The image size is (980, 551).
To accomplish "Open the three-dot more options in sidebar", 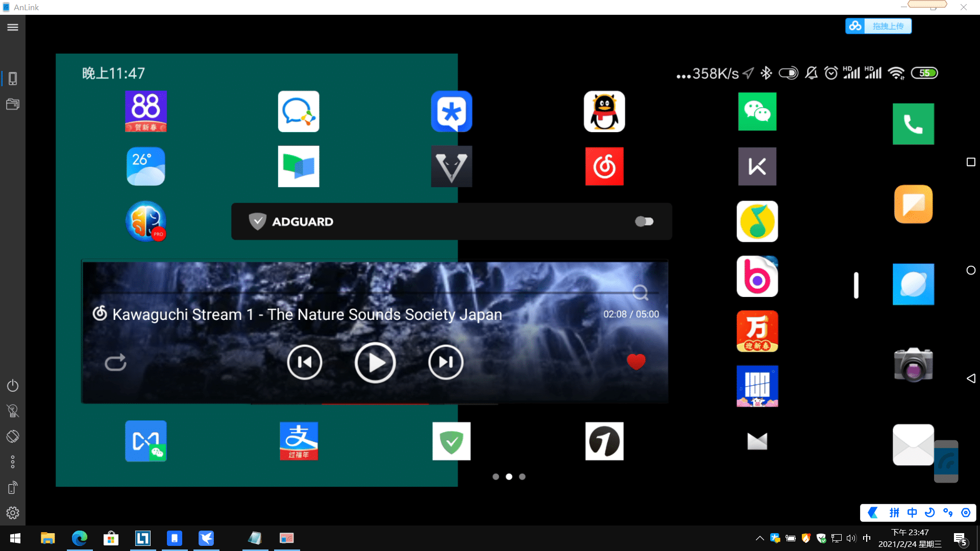I will (x=13, y=462).
